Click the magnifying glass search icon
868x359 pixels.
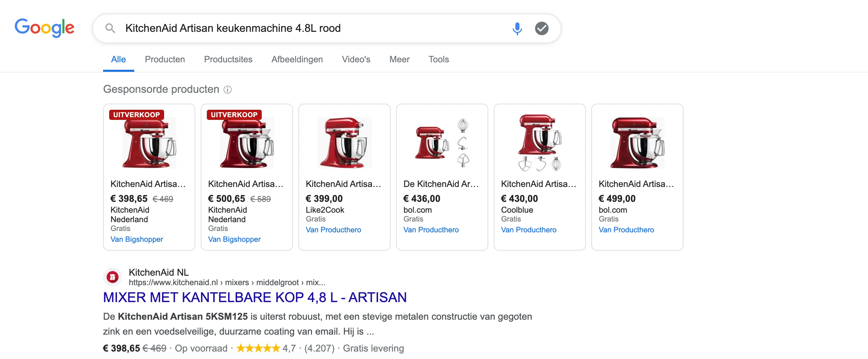point(110,28)
